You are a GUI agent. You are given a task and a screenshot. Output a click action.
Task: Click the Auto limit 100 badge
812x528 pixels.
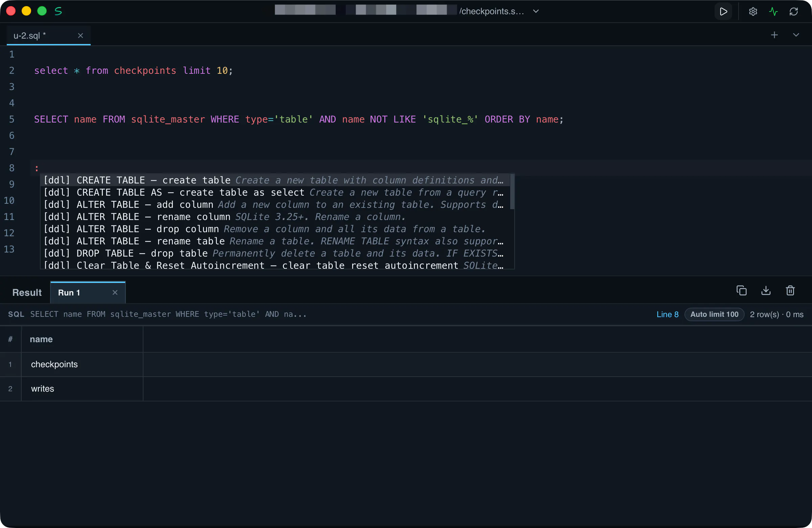[x=714, y=314]
